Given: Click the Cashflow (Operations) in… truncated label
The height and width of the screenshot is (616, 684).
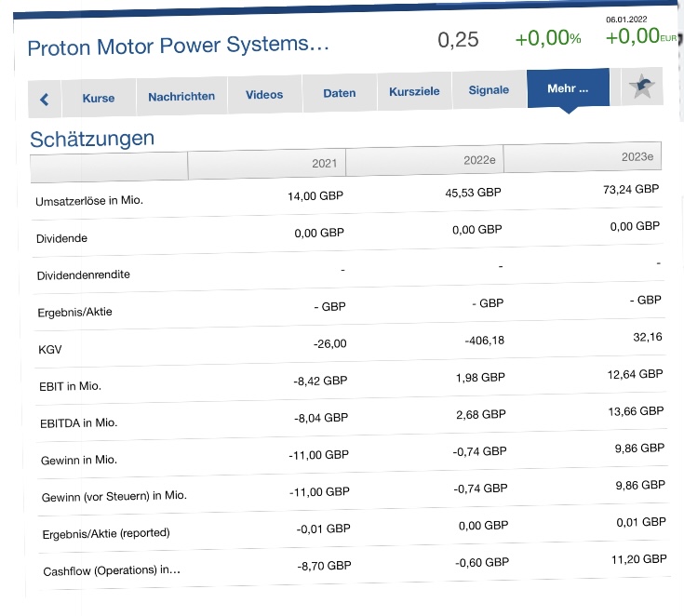Looking at the screenshot, I should tap(112, 570).
